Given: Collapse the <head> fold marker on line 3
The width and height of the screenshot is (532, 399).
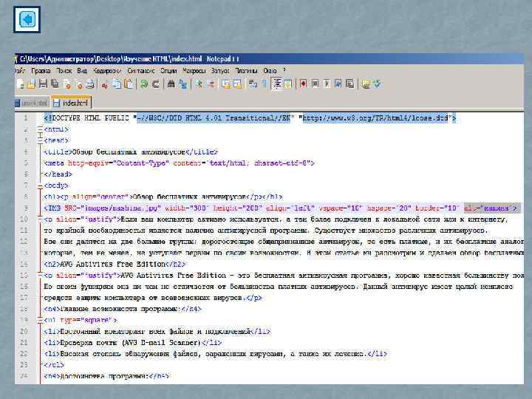Looking at the screenshot, I should 40,140.
